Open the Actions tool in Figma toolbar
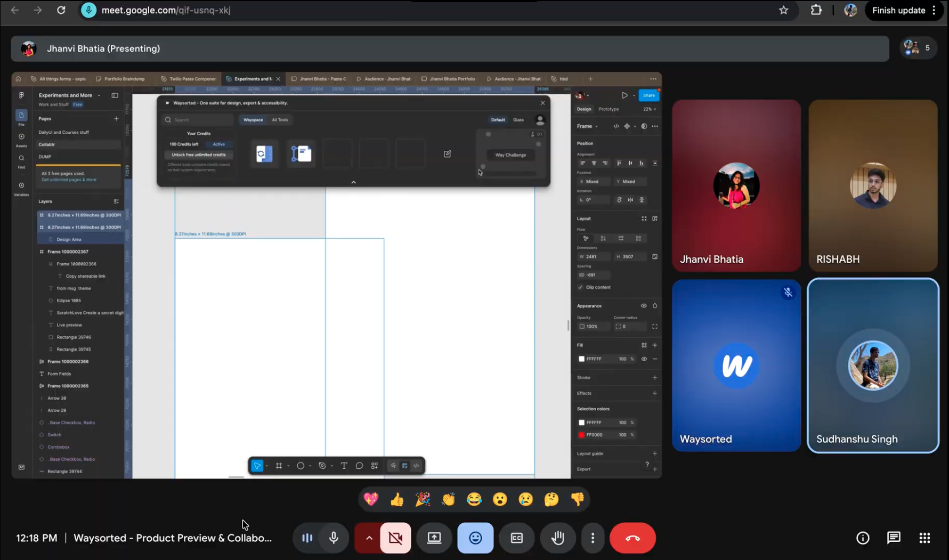 (x=375, y=466)
